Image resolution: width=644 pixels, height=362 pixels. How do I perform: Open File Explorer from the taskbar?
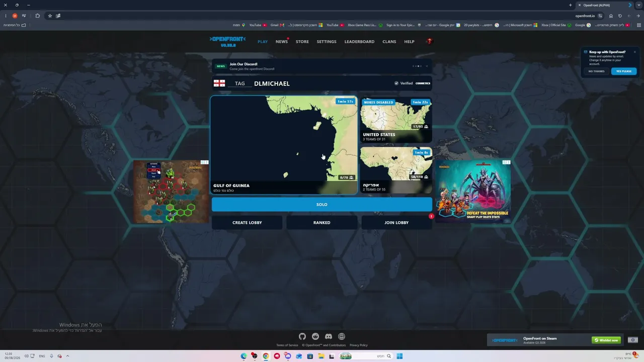[x=320, y=356]
